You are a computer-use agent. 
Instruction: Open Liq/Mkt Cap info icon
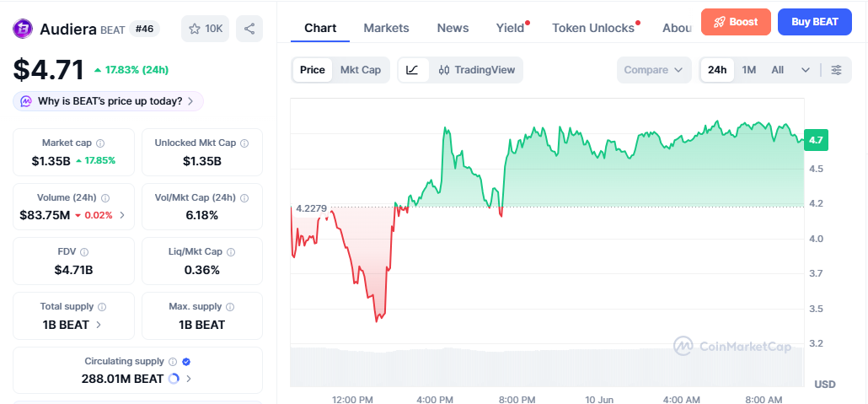[x=231, y=252]
